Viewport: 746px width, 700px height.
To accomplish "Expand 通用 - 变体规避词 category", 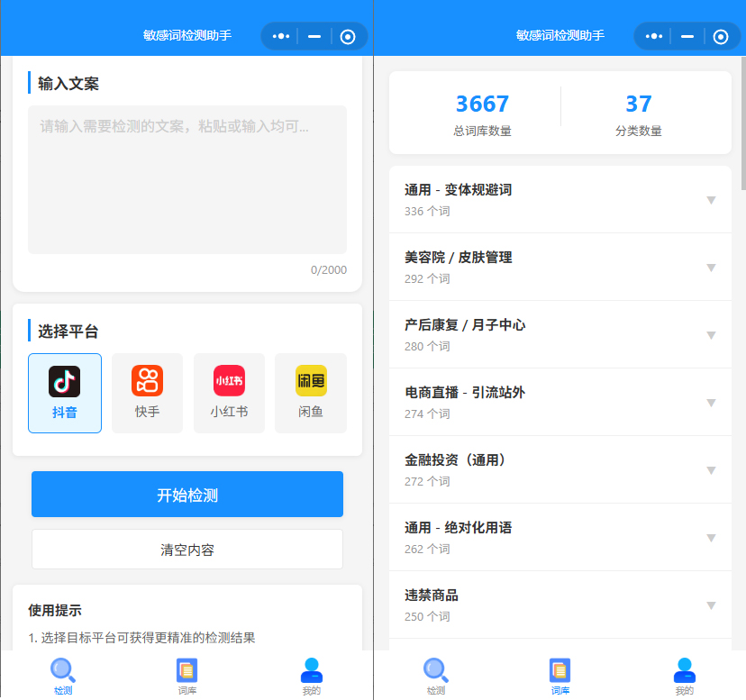I will coord(560,200).
